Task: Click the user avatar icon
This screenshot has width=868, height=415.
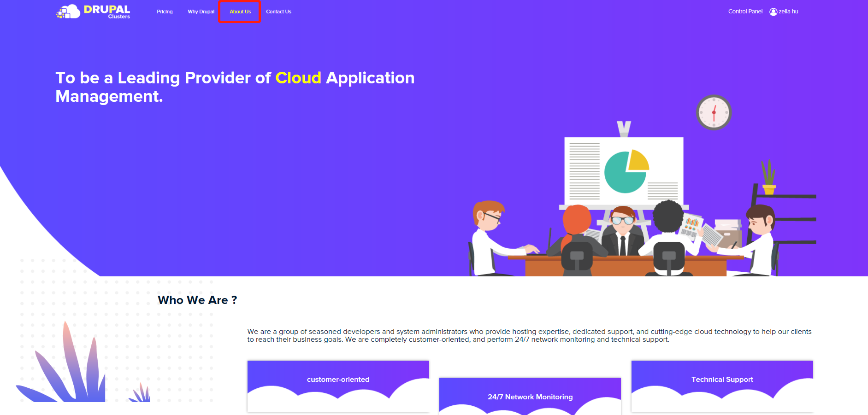Action: click(x=774, y=12)
